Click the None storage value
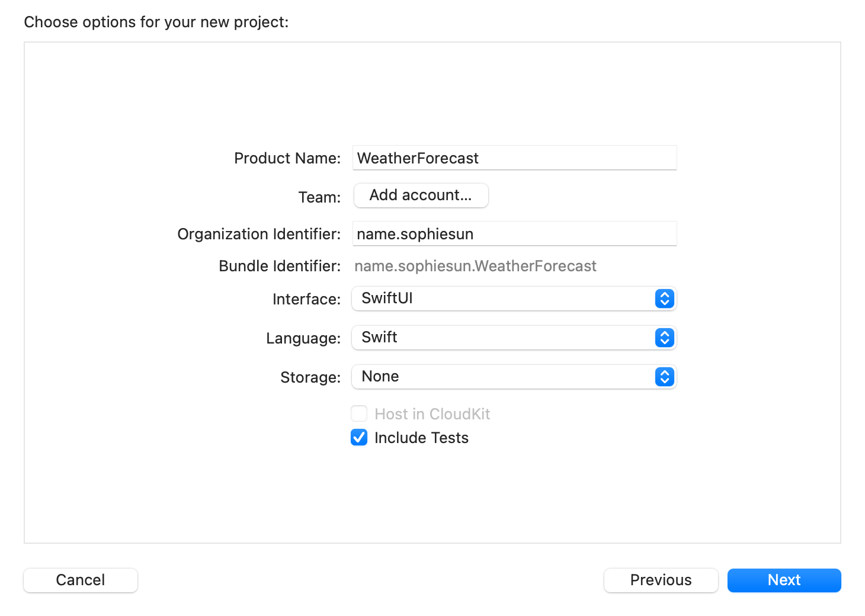 click(x=379, y=377)
